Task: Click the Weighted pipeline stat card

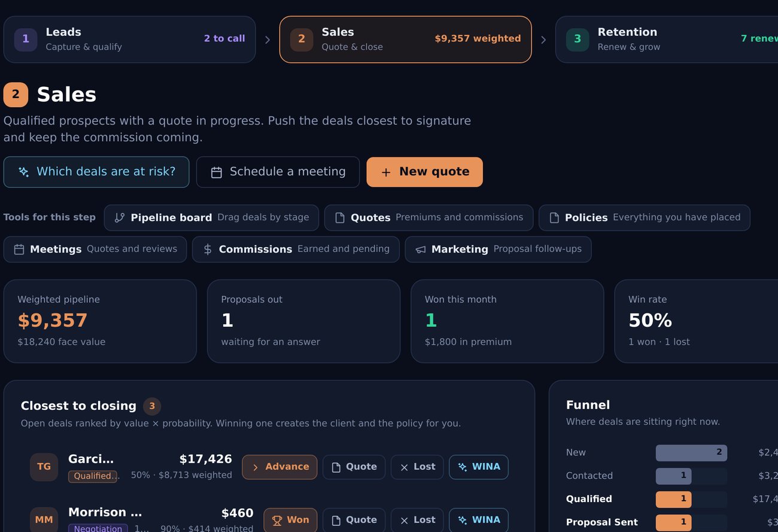Action: click(x=100, y=321)
